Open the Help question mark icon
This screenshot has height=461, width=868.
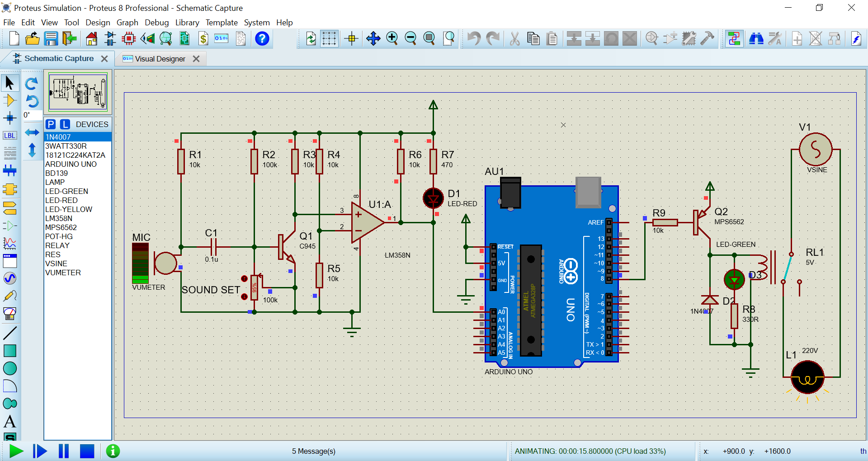(262, 39)
